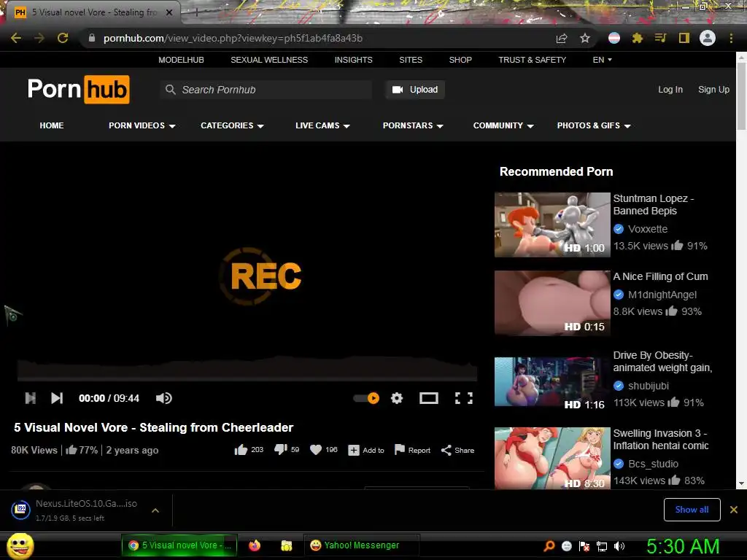This screenshot has width=747, height=560.
Task: Click the Upload button
Action: 415,90
